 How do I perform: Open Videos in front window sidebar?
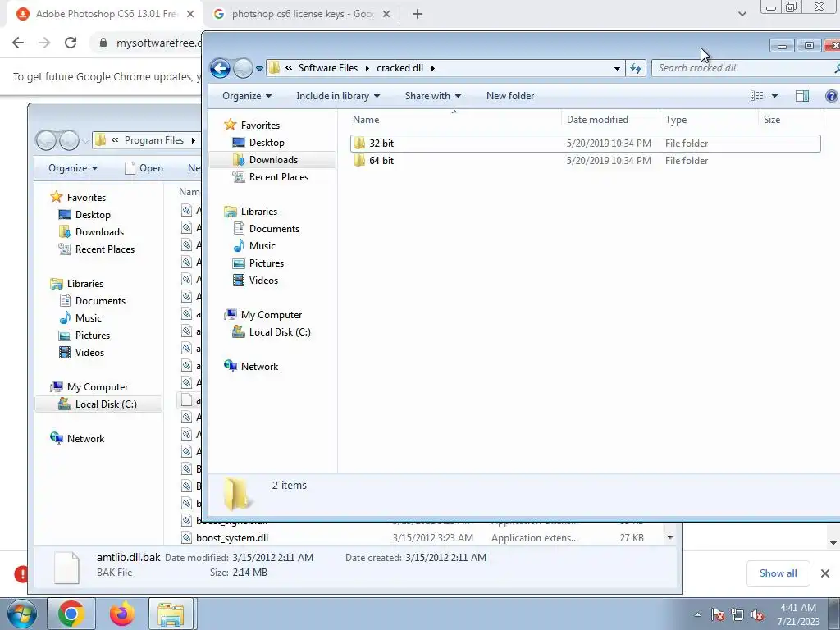click(263, 281)
